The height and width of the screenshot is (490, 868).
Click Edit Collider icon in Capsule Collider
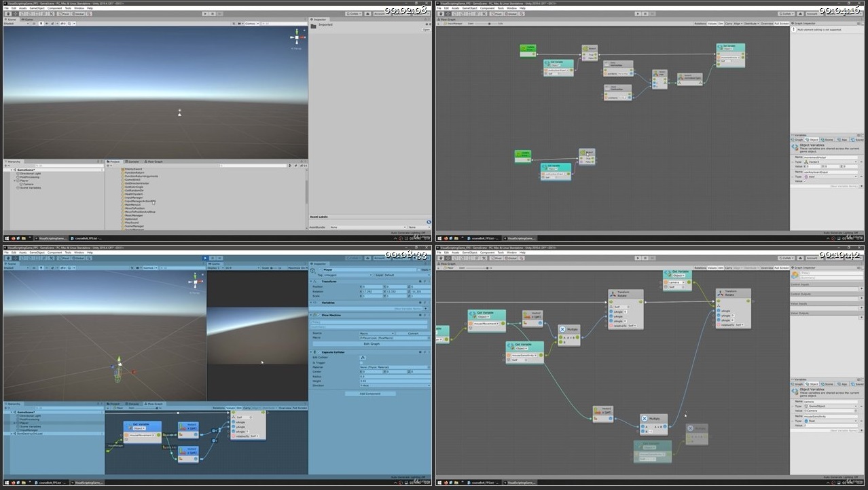[x=363, y=358]
